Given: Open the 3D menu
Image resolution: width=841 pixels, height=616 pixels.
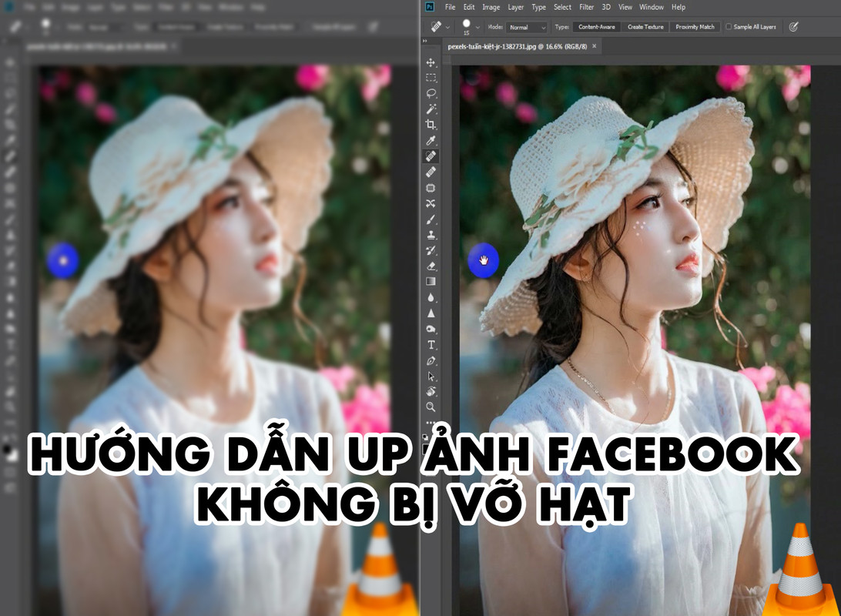Looking at the screenshot, I should click(606, 7).
